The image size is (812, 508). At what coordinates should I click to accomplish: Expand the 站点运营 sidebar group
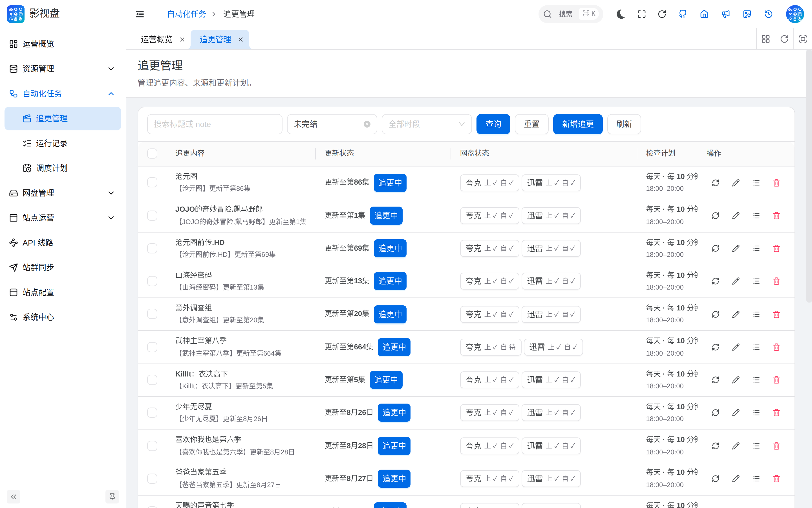(x=63, y=218)
